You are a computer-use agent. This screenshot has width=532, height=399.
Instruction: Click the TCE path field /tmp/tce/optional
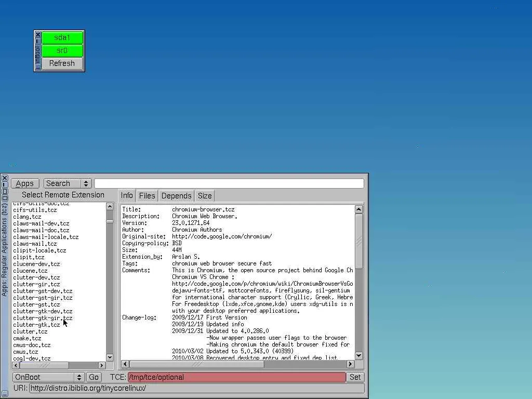[237, 377]
